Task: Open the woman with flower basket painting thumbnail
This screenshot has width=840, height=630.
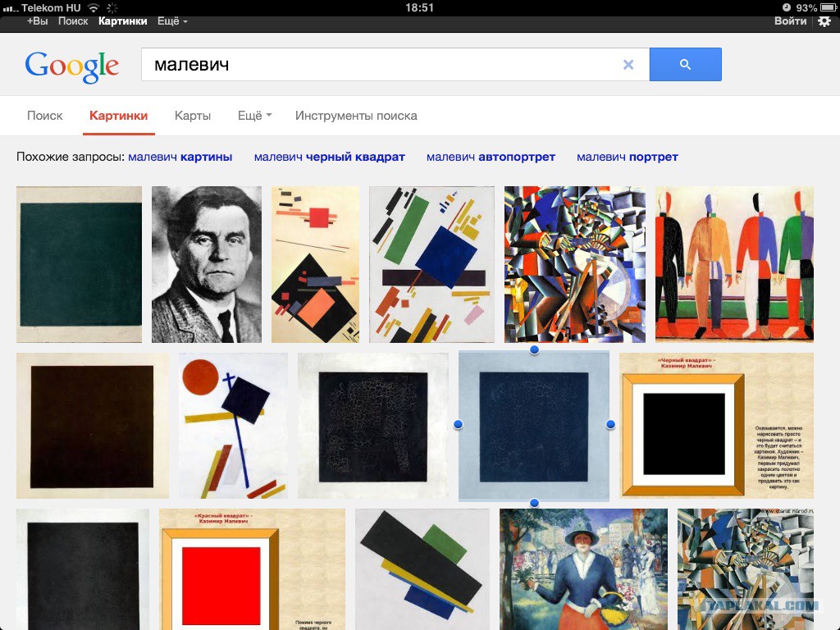Action: 583,569
